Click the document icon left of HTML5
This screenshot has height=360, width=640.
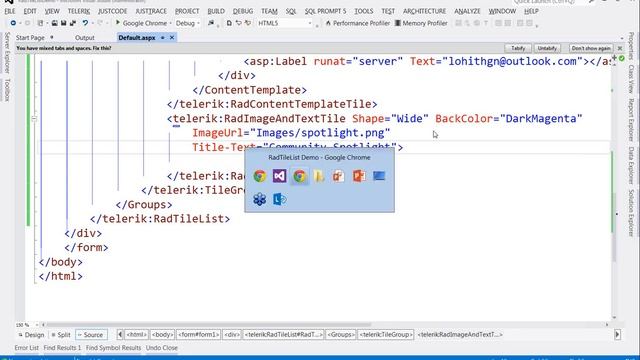(229, 23)
